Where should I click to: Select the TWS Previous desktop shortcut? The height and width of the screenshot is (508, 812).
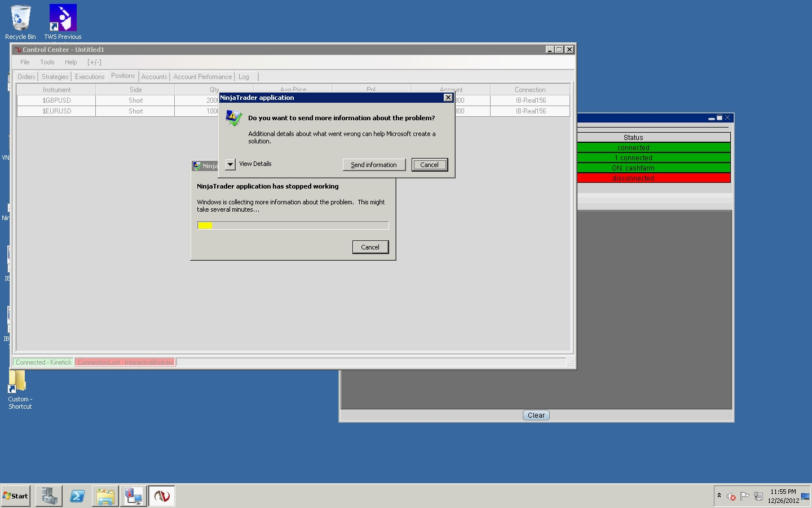(63, 23)
